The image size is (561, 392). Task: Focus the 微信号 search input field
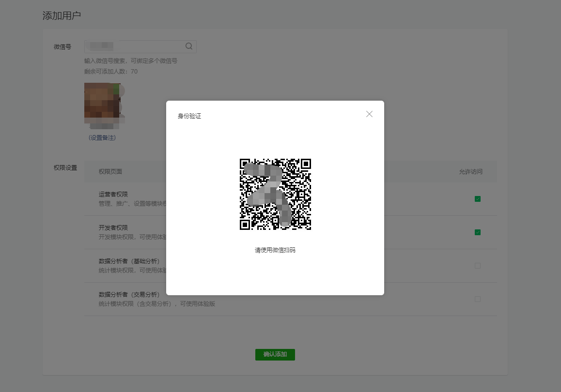(x=136, y=46)
